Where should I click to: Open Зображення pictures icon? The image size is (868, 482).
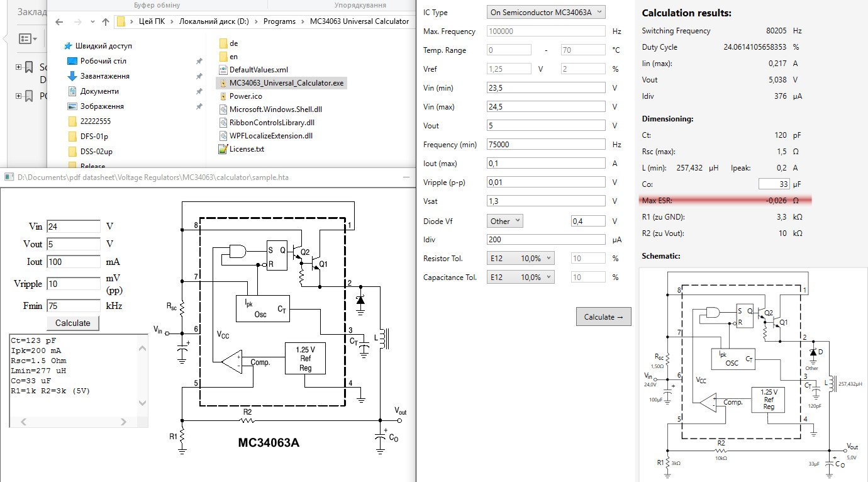coord(73,106)
